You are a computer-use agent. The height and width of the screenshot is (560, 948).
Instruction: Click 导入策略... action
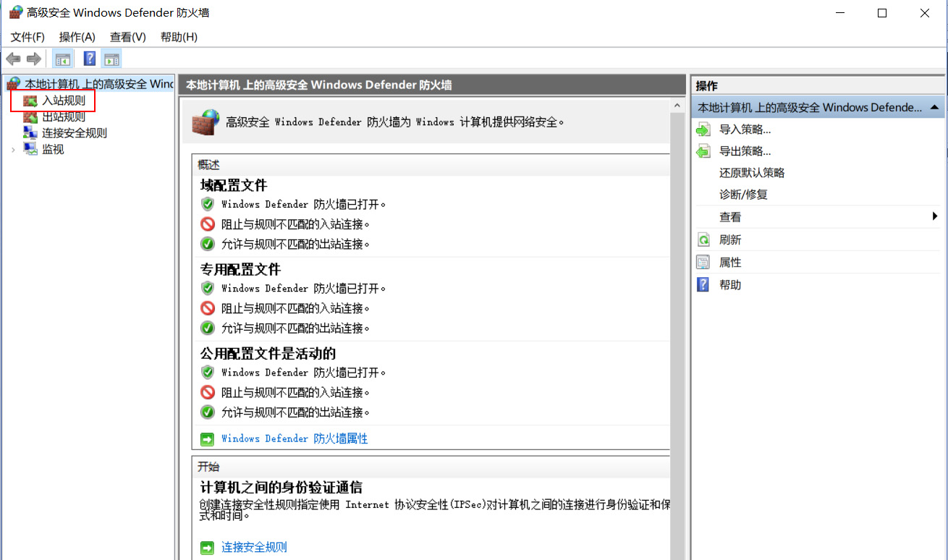pos(745,130)
